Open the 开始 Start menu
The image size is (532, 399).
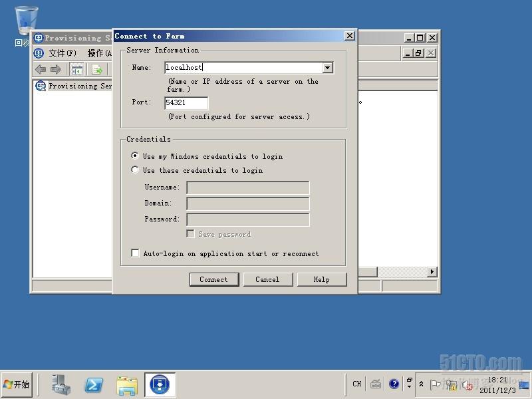click(x=17, y=384)
